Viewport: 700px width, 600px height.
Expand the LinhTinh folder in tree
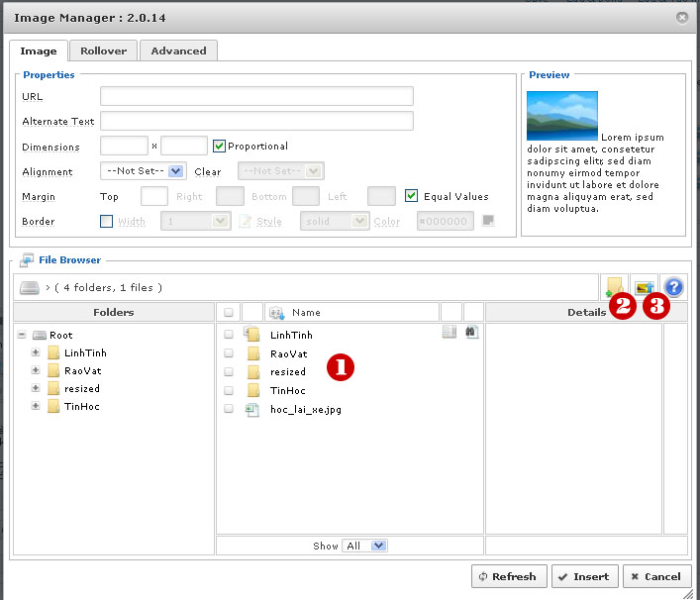pos(36,352)
